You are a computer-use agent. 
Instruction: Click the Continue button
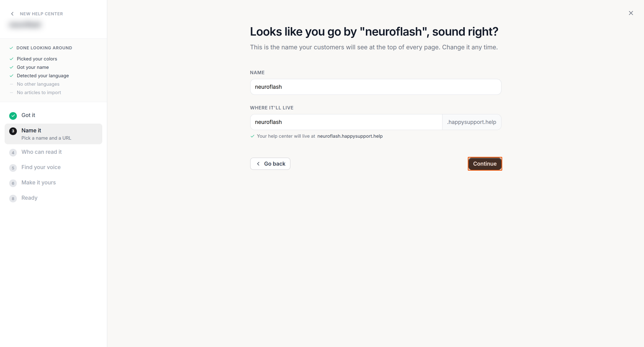pyautogui.click(x=485, y=164)
